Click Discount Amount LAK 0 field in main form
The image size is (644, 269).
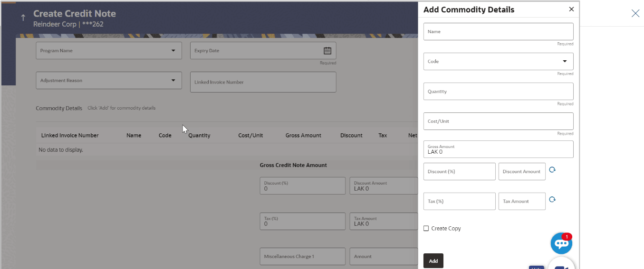(x=384, y=186)
